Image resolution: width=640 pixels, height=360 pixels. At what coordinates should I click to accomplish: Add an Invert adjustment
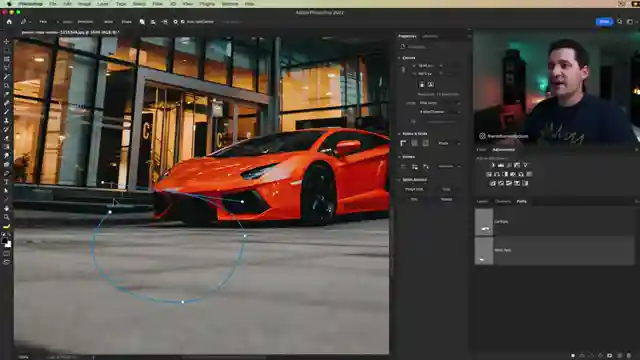click(x=493, y=183)
